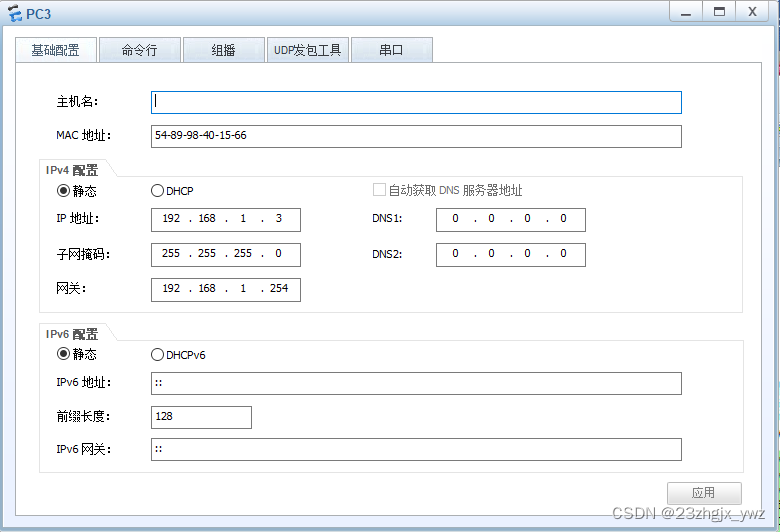
Task: Minimize the PC3 window
Action: (686, 11)
